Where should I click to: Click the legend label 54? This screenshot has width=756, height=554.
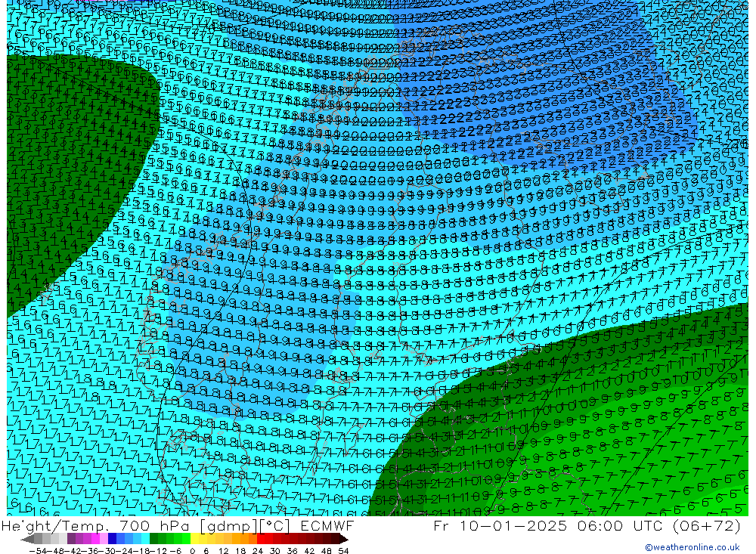tap(344, 551)
